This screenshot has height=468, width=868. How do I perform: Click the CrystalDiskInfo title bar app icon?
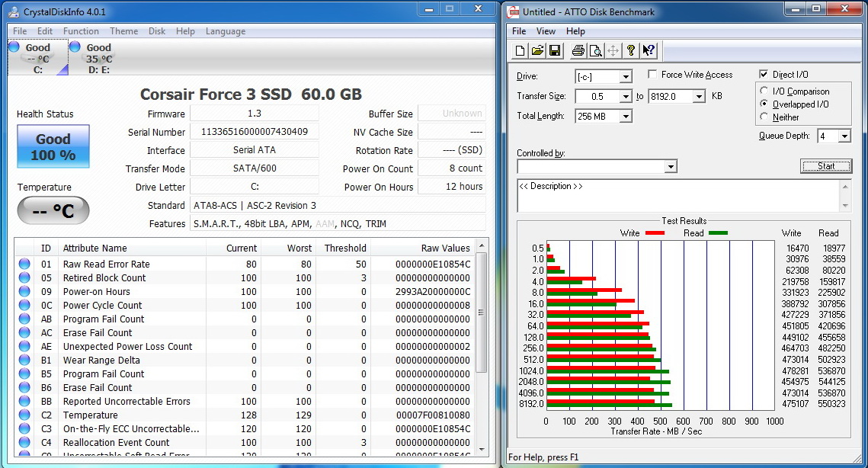tap(14, 11)
